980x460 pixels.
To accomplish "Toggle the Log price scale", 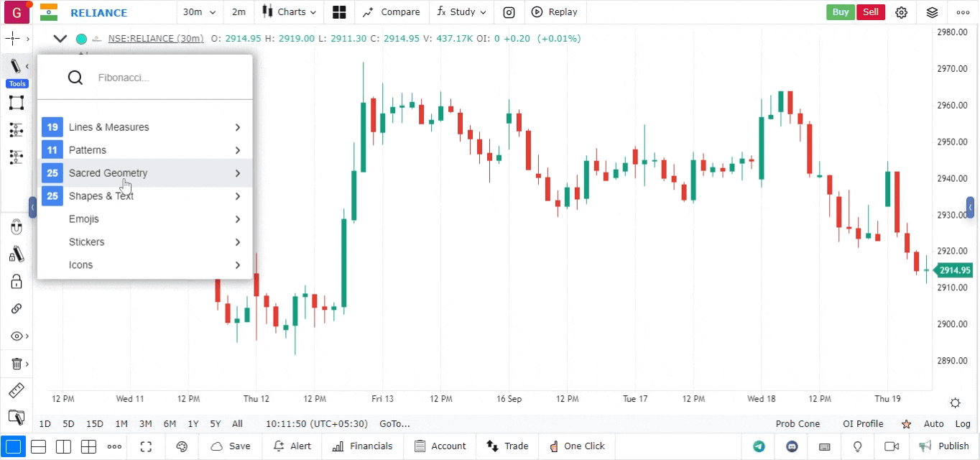I will [x=963, y=424].
